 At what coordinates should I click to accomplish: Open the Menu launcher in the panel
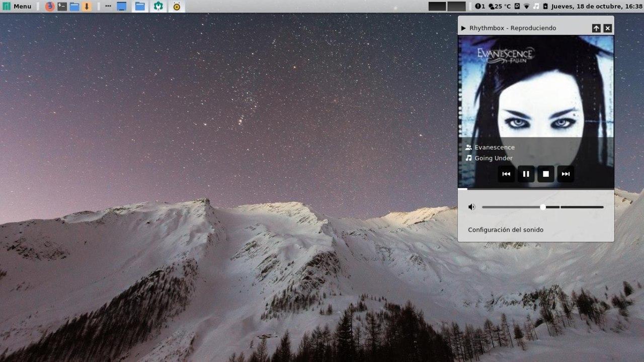17,6
